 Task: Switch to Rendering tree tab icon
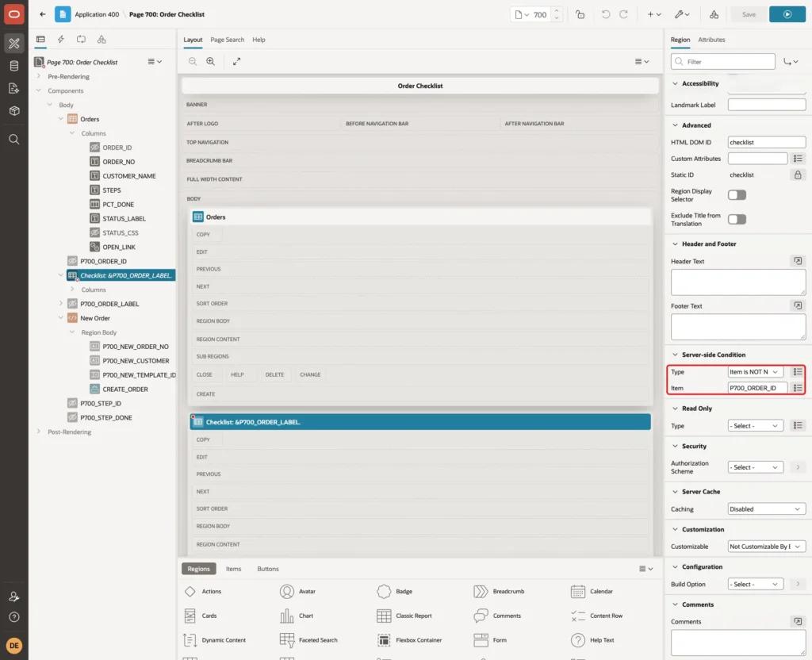[x=40, y=40]
